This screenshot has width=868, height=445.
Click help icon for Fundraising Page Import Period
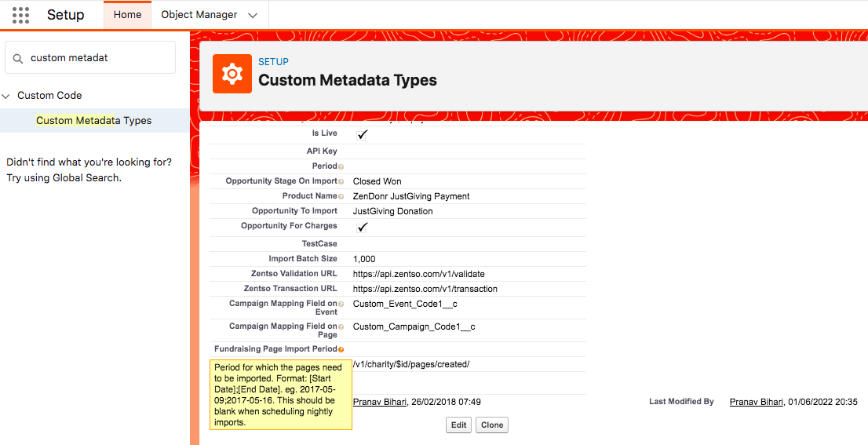pyautogui.click(x=341, y=350)
